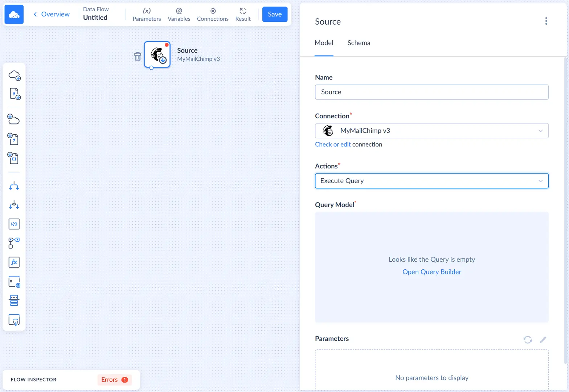Add the Conditional Split component
This screenshot has width=569, height=392.
click(14, 205)
